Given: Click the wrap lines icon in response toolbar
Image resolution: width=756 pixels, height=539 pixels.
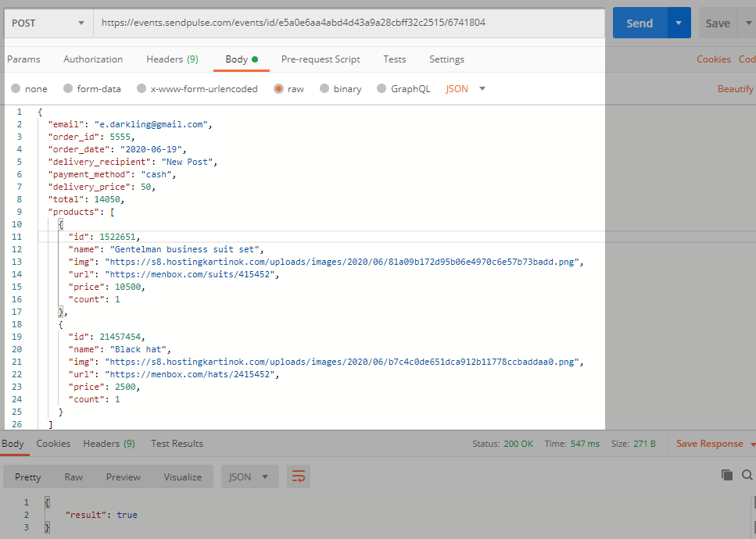Looking at the screenshot, I should coord(299,477).
